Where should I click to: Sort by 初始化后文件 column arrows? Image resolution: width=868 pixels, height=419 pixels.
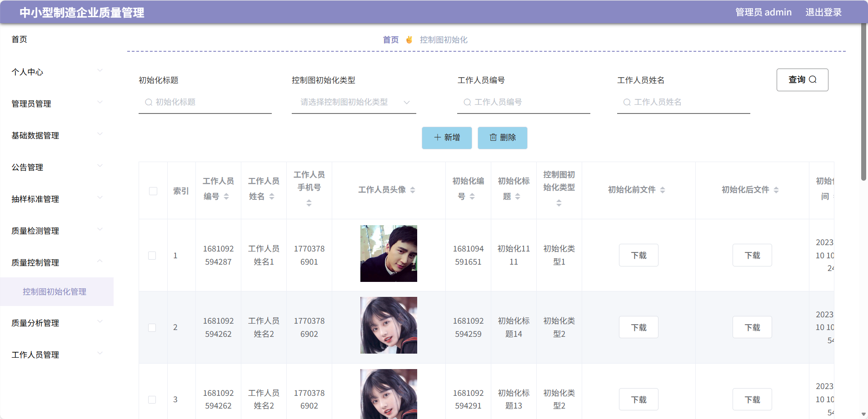(x=776, y=190)
